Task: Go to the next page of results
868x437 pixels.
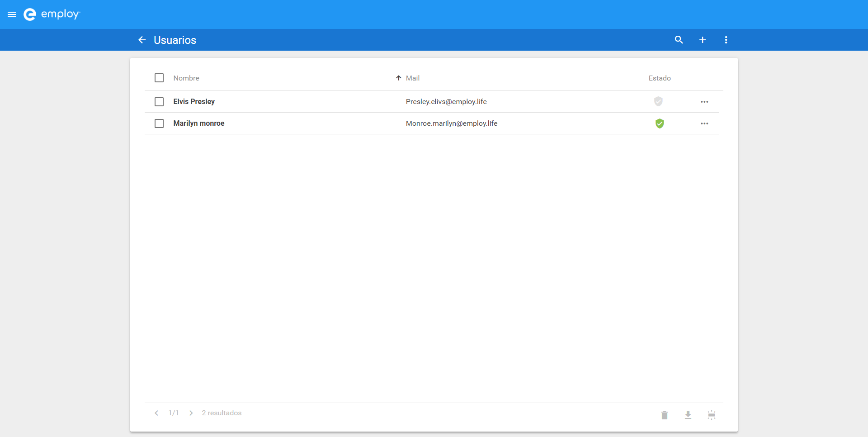Action: pos(191,413)
